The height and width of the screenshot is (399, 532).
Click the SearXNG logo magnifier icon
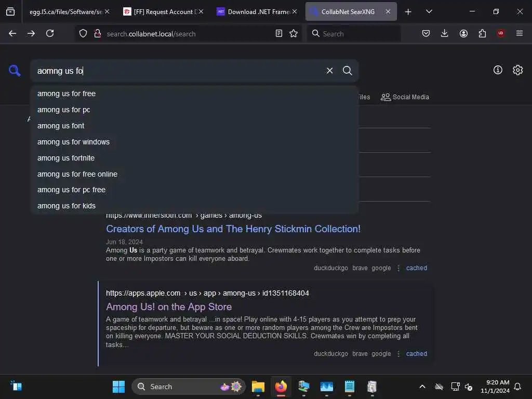click(x=15, y=71)
